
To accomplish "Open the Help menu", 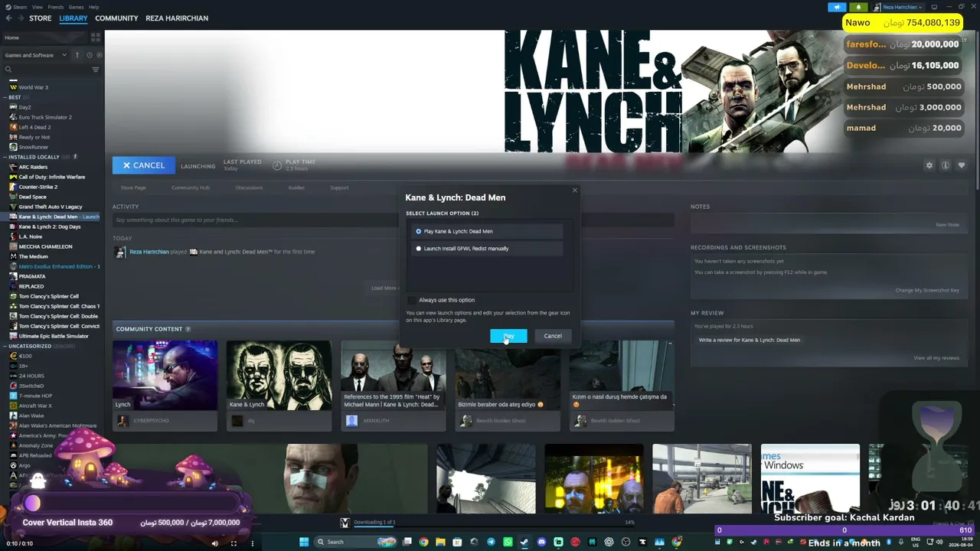I will (x=93, y=7).
